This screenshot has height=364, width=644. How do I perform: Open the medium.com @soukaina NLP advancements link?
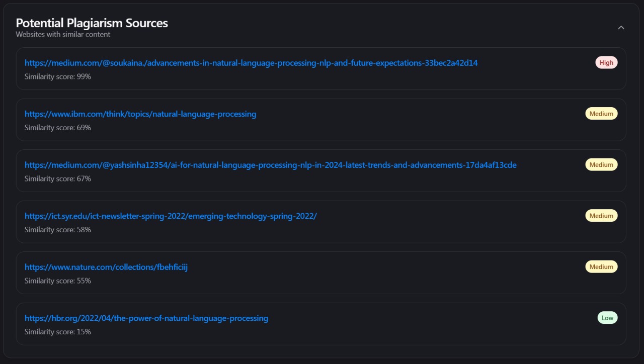(251, 63)
